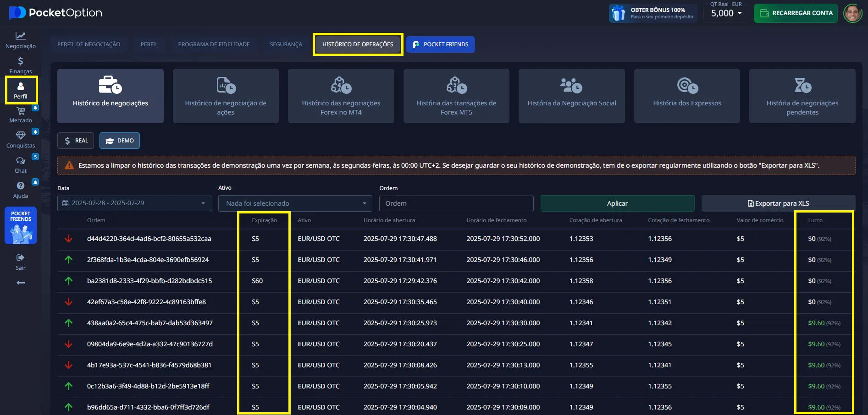The width and height of the screenshot is (868, 415).
Task: Switch to the PERFIL tab
Action: pyautogui.click(x=149, y=44)
